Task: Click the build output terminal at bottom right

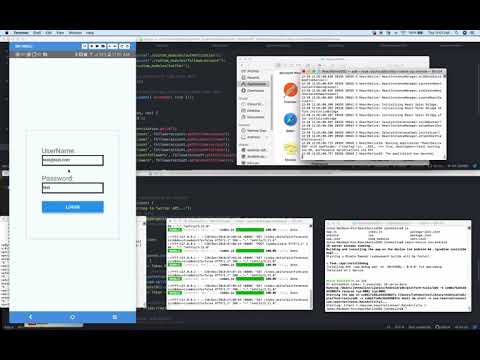Action: [x=398, y=266]
